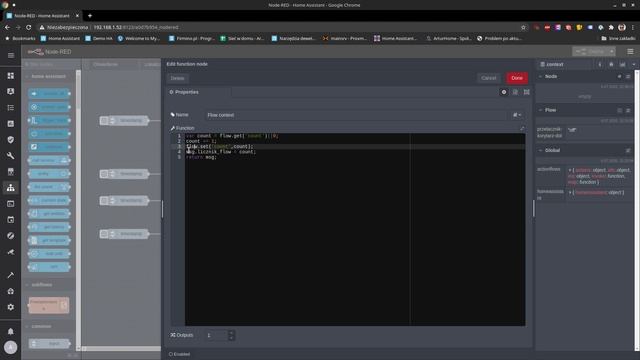This screenshot has height=360, width=640.
Task: Open the wrench tool icon in sidebar
Action: tap(11, 156)
